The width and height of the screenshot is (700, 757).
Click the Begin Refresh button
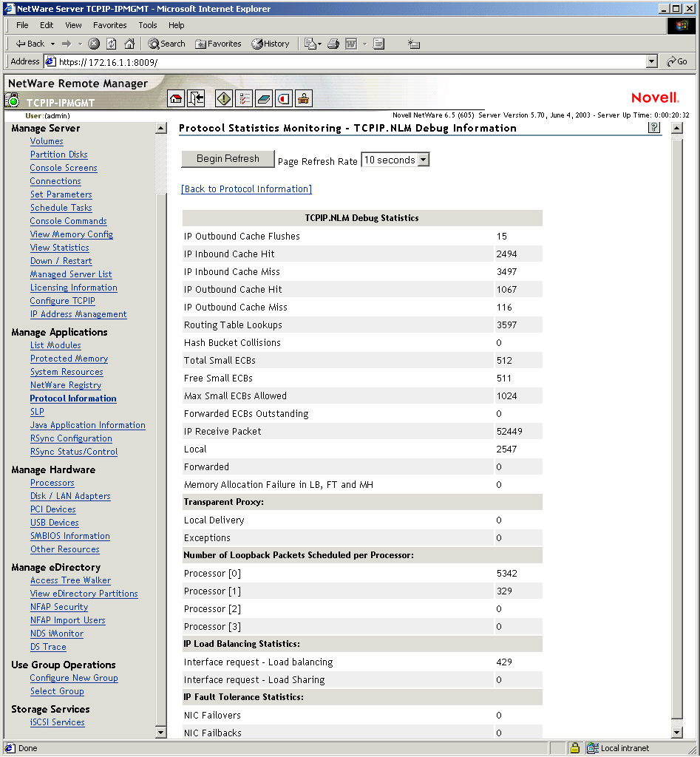228,159
